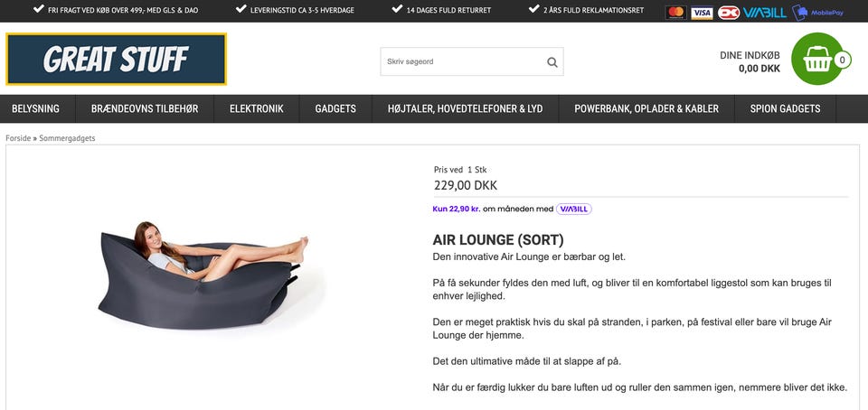Open Sommergadgets breadcrumb link
The height and width of the screenshot is (410, 868).
point(67,138)
